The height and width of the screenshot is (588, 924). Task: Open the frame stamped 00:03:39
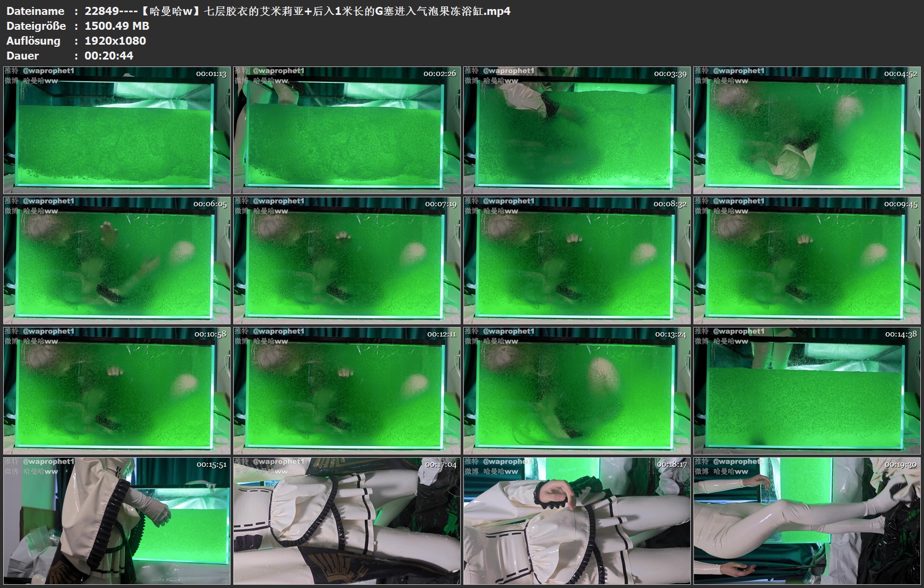tap(577, 130)
